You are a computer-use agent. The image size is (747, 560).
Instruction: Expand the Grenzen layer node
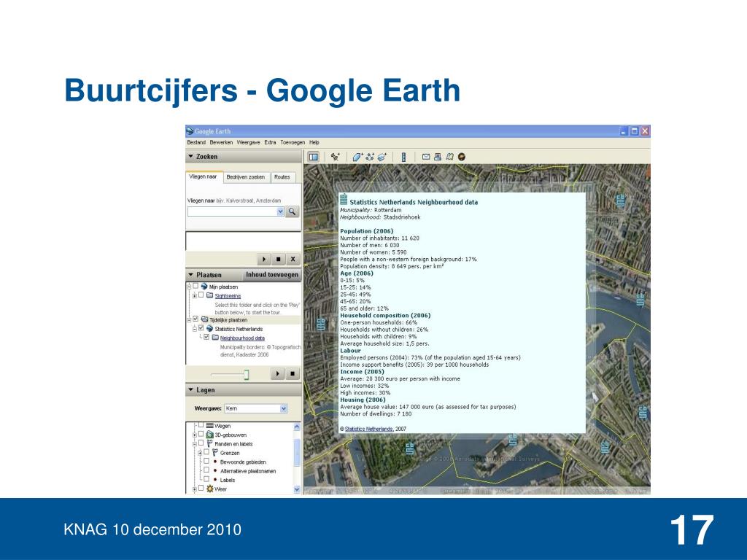click(200, 453)
